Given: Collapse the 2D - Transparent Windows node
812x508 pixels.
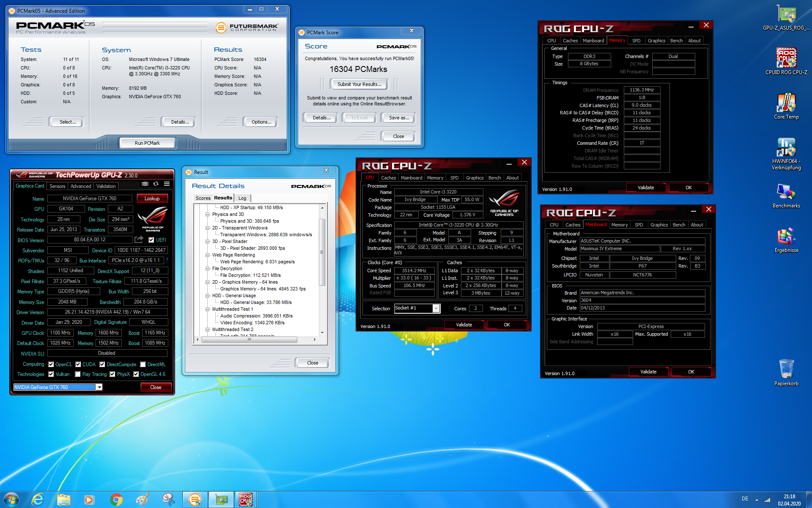Looking at the screenshot, I should coord(208,228).
